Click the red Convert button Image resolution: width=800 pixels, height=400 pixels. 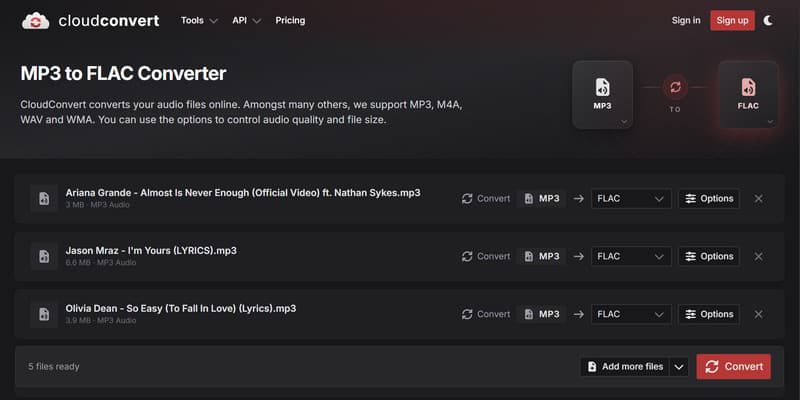[734, 366]
